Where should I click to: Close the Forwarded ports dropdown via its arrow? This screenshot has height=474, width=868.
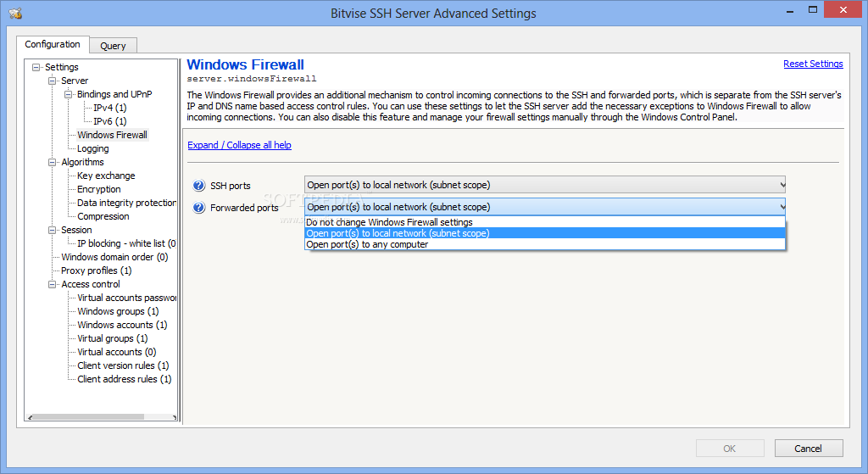(x=782, y=207)
